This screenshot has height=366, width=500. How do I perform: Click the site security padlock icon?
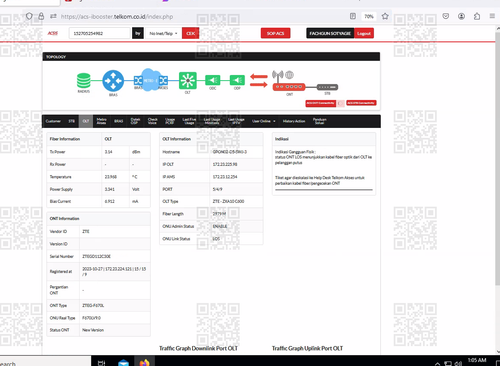coord(41,16)
